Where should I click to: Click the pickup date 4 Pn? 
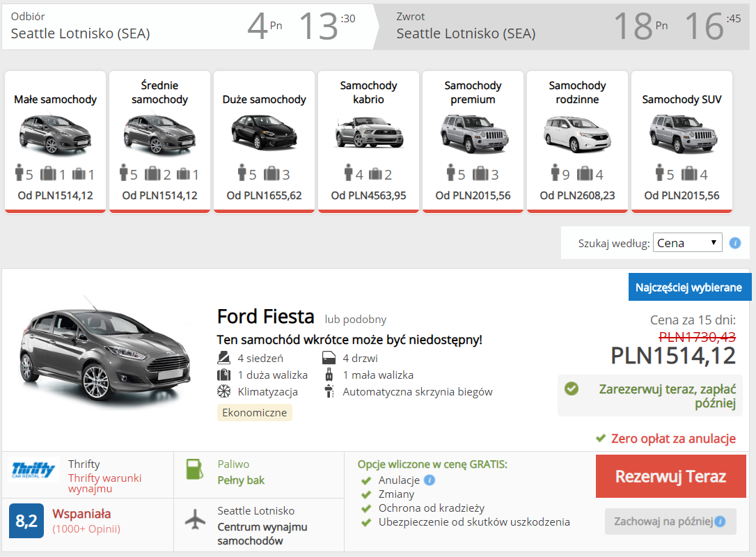pos(265,26)
